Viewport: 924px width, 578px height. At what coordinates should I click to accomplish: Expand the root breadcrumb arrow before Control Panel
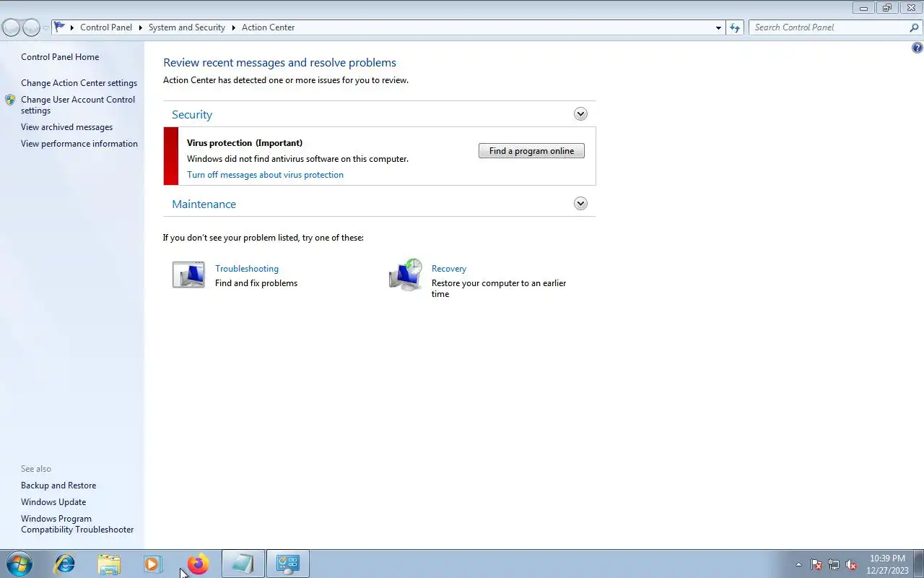(72, 27)
